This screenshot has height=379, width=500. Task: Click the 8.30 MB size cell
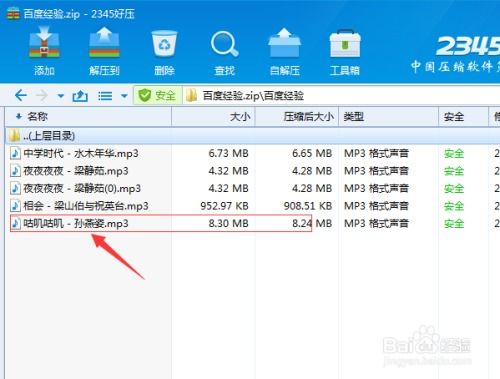pos(228,223)
